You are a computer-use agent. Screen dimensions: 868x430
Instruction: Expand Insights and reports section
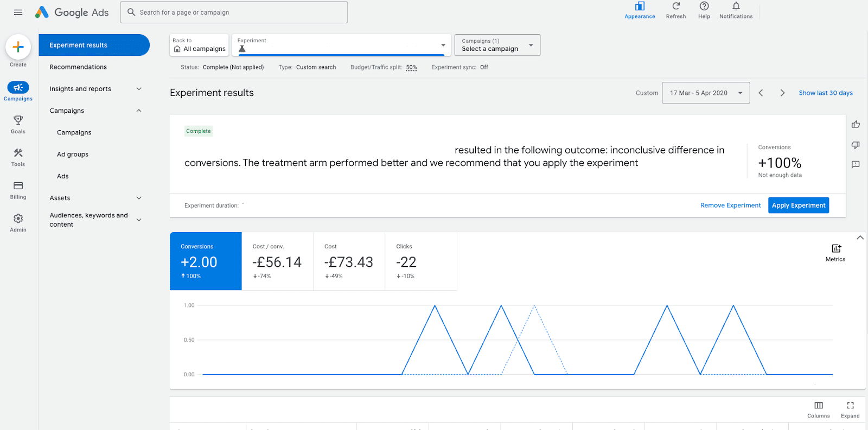(139, 89)
